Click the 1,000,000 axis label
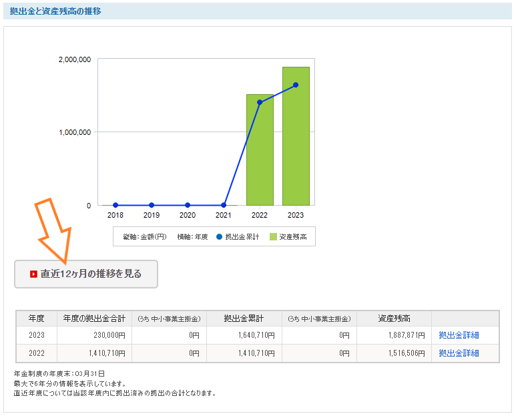 pos(75,132)
